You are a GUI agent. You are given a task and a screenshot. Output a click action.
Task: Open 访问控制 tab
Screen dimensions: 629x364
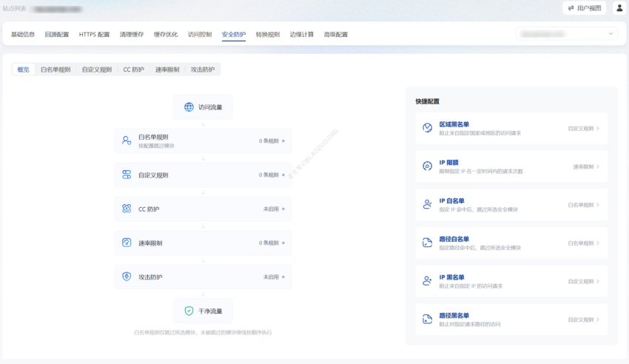coord(200,35)
